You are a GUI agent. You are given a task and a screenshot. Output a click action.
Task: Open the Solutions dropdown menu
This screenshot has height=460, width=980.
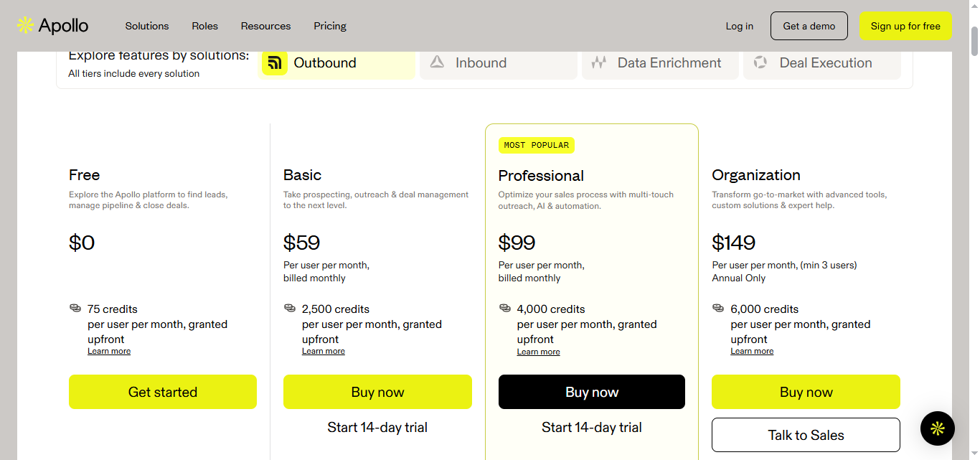tap(146, 26)
